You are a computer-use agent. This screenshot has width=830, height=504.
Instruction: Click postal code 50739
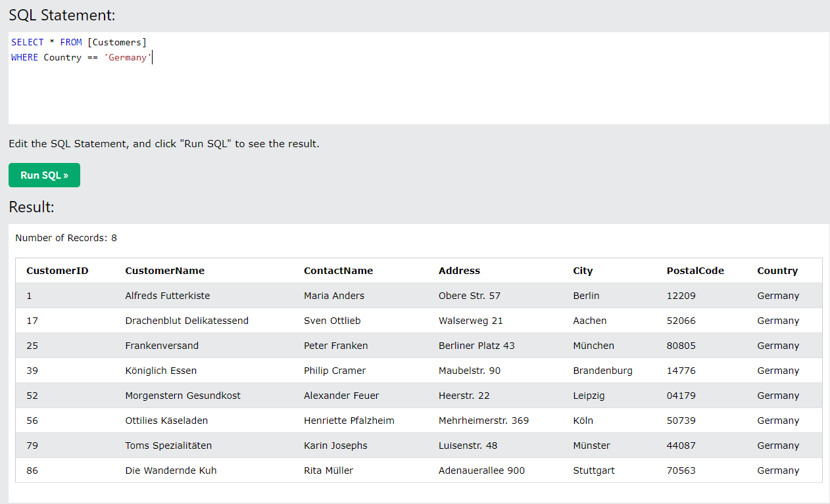click(x=681, y=421)
